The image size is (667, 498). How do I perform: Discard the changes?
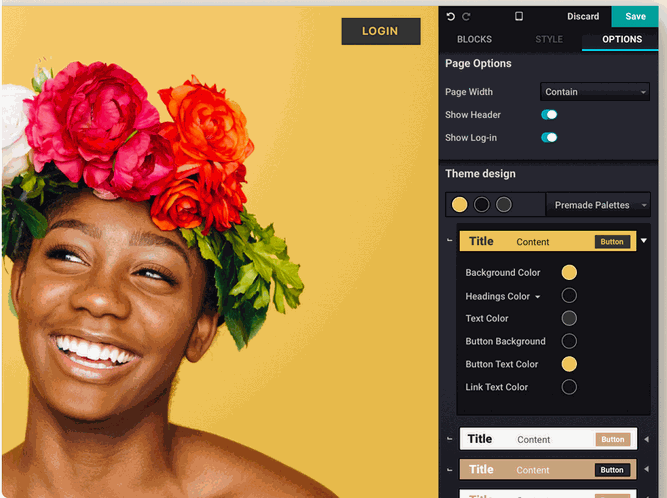coord(583,16)
